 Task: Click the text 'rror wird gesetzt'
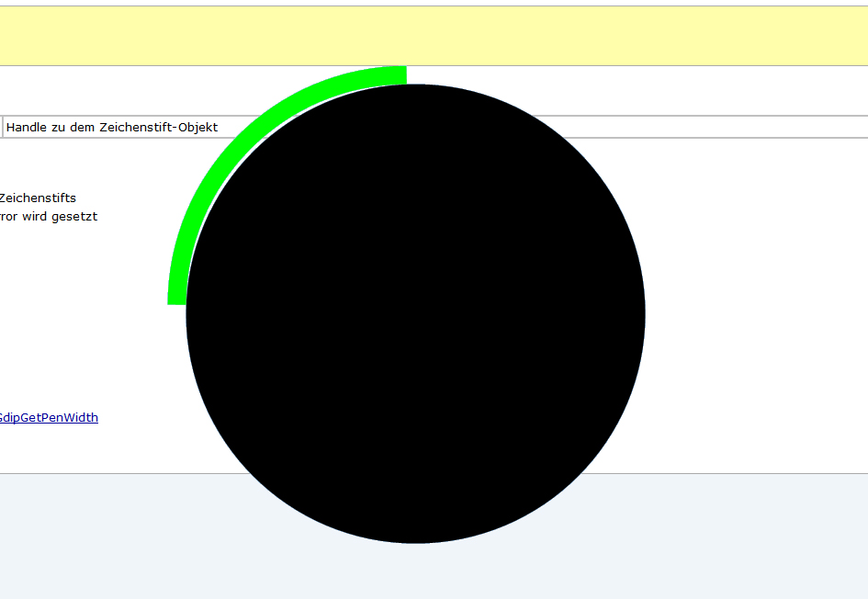49,217
